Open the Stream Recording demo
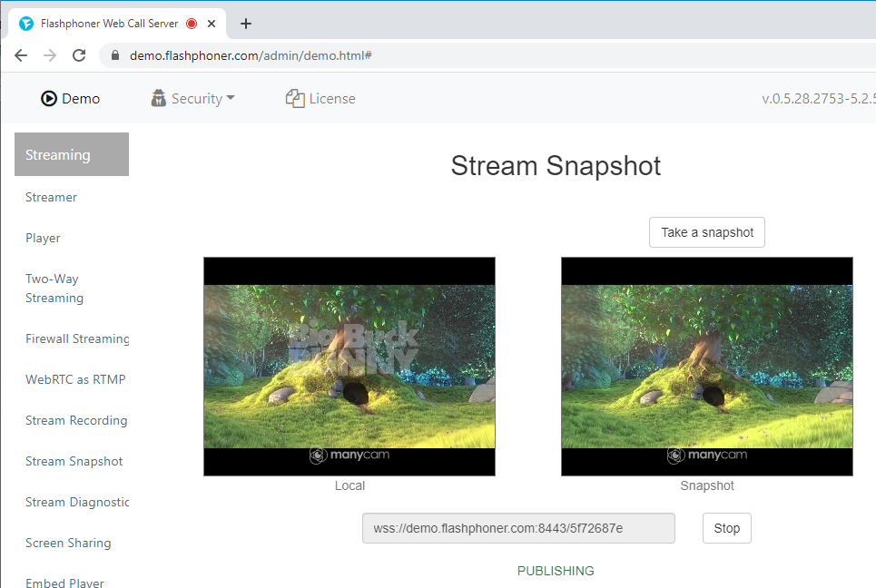876x588 pixels. pyautogui.click(x=76, y=420)
